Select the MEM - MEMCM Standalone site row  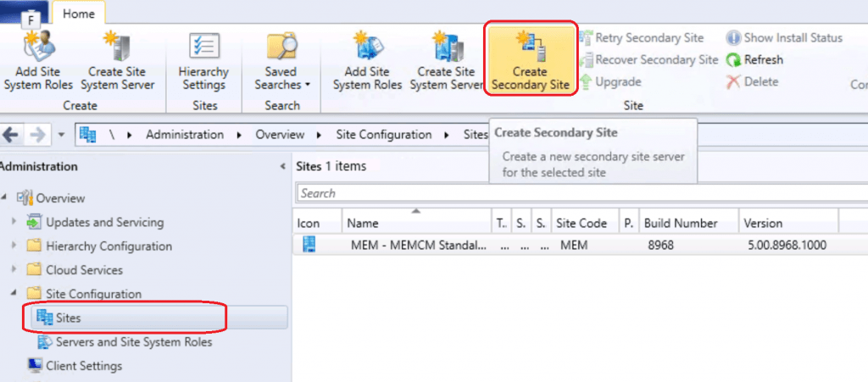(580, 245)
